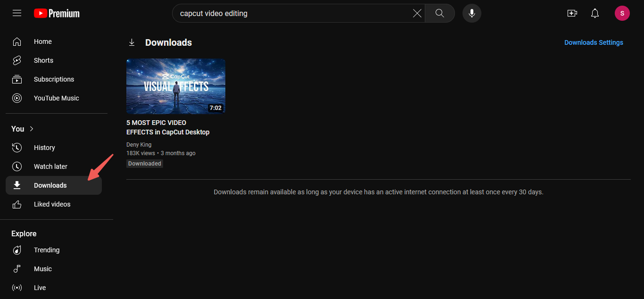Click the magnifier search button

coord(440,14)
